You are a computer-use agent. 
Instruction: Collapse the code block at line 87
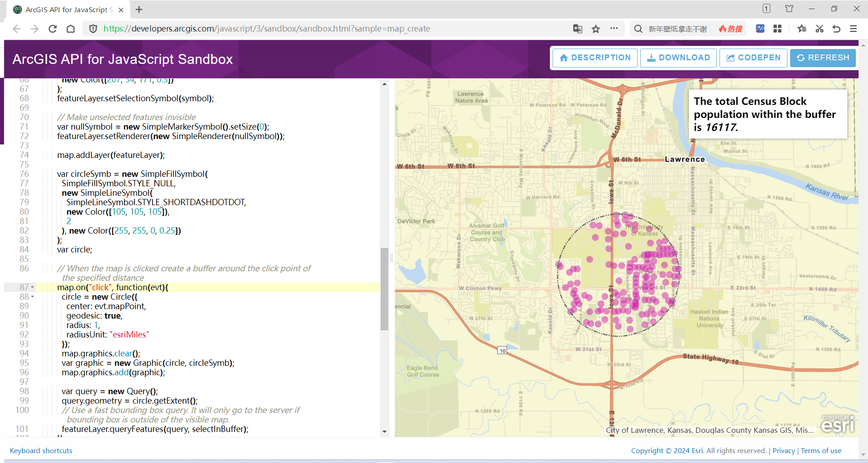[x=31, y=287]
